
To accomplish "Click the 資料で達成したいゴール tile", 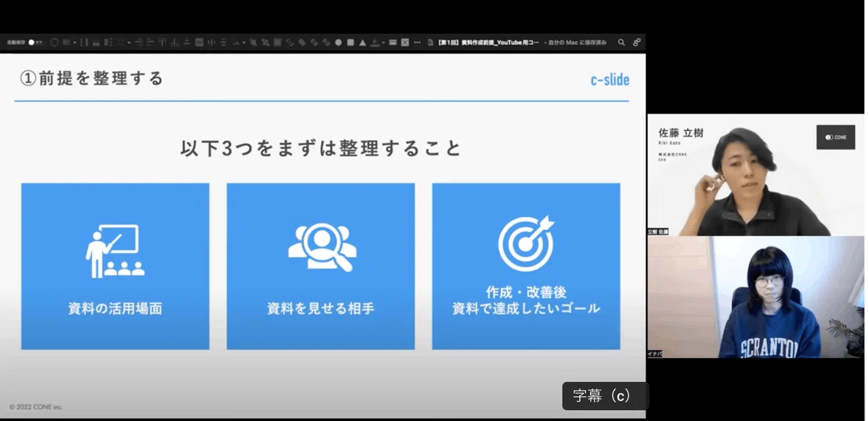I will tap(526, 266).
